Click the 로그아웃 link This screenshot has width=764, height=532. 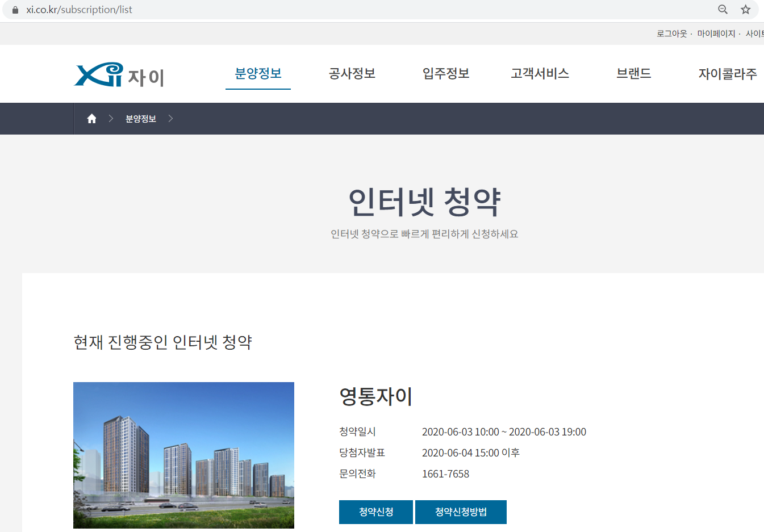pos(672,33)
